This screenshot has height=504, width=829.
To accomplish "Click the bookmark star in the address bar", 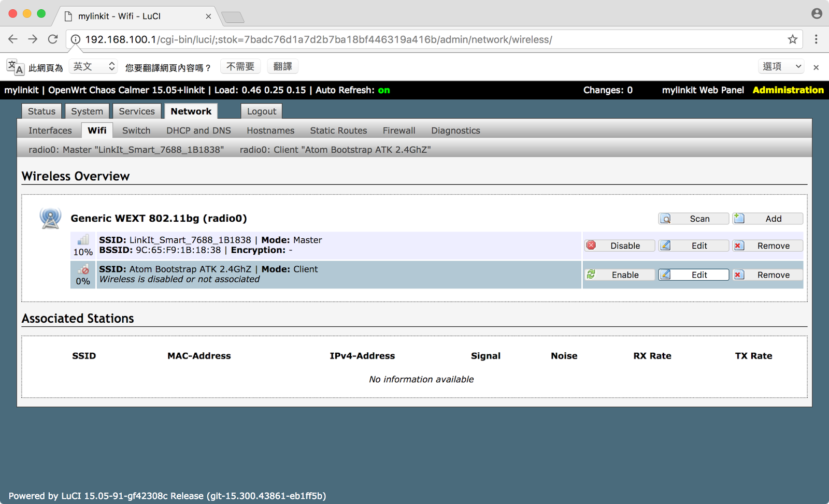I will coord(792,39).
